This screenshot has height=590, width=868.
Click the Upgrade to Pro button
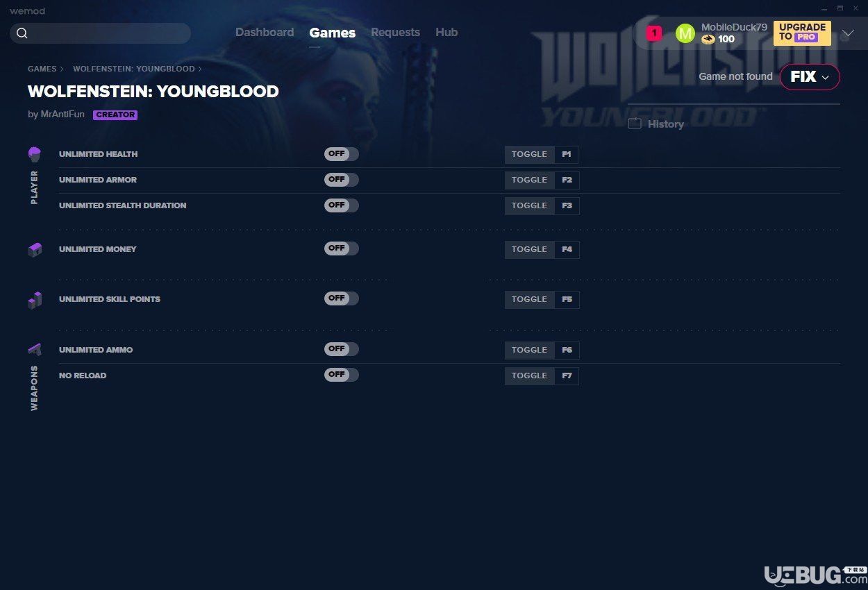click(x=802, y=33)
